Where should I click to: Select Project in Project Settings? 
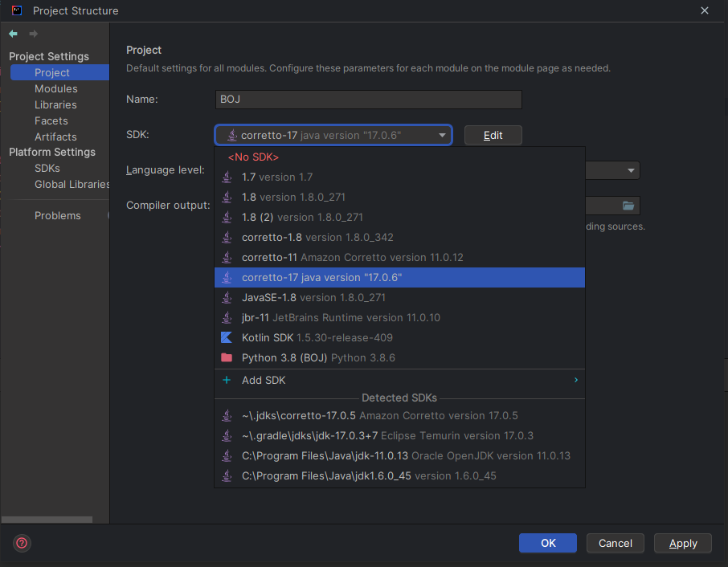(x=59, y=72)
